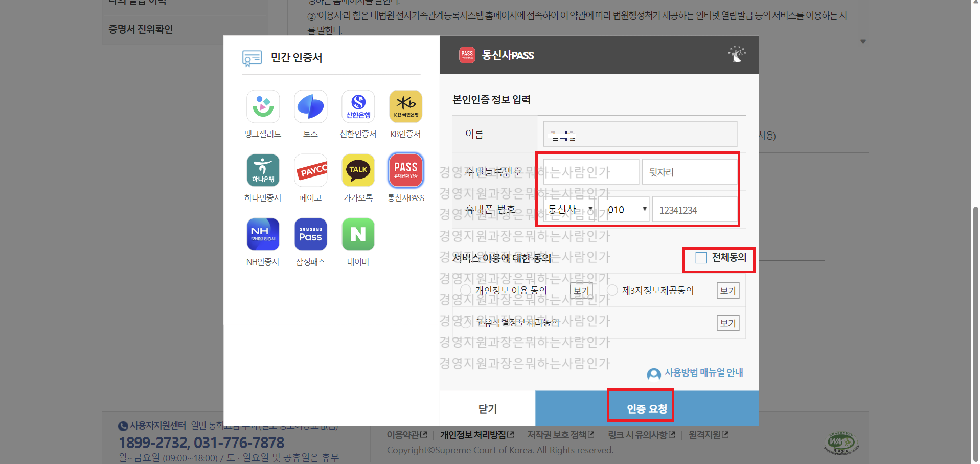Screen dimensions: 980x464
Task: Open the 통신사 carrier dropdown
Action: coord(569,209)
